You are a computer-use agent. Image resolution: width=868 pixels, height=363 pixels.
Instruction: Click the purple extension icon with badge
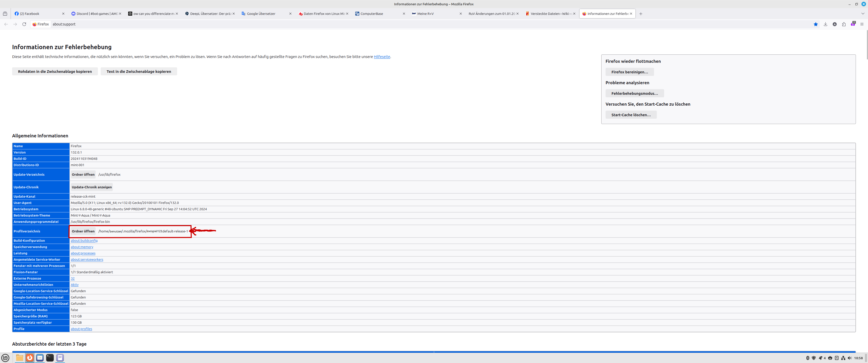[x=853, y=24]
